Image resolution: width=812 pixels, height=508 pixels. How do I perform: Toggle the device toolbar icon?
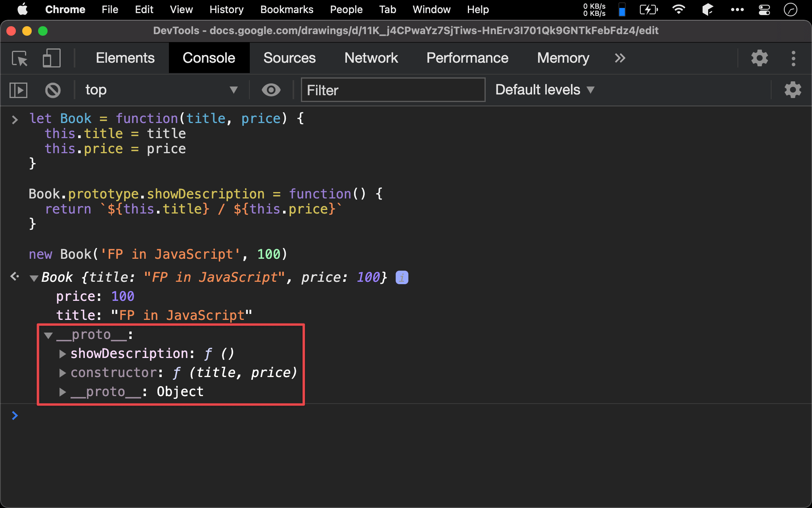tap(52, 58)
